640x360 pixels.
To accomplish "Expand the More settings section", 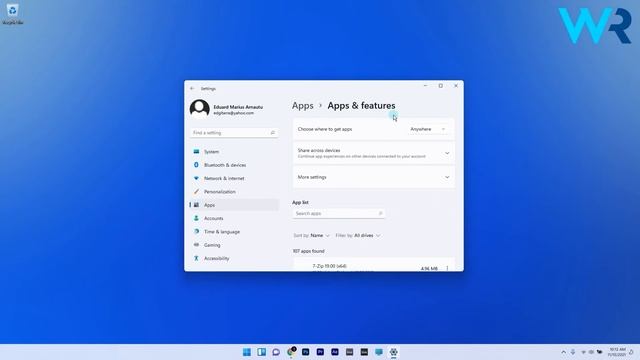I will point(373,177).
